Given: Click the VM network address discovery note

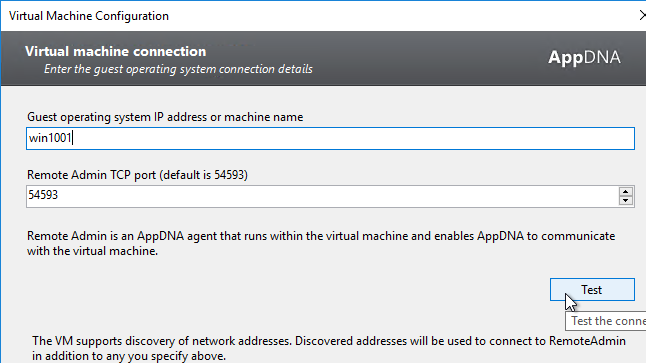Looking at the screenshot, I should (x=329, y=349).
